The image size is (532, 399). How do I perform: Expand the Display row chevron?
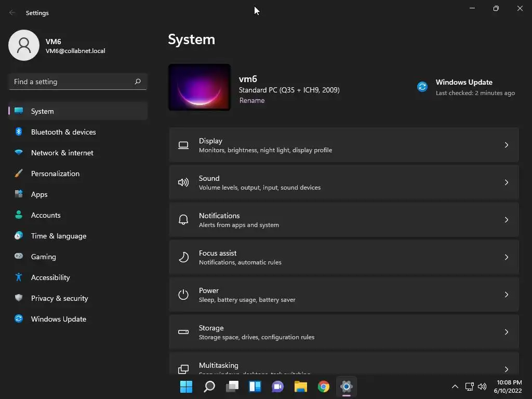click(x=506, y=145)
